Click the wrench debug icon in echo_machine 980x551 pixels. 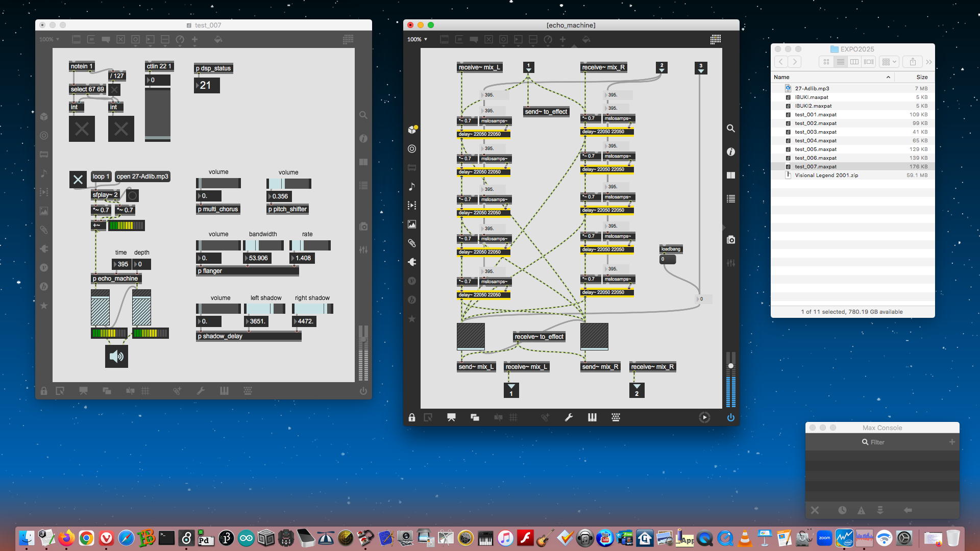pyautogui.click(x=569, y=417)
